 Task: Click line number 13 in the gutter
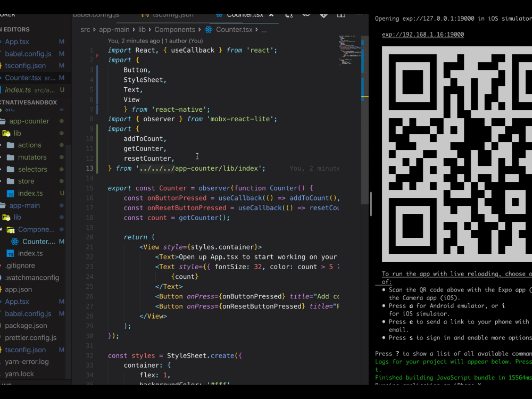click(89, 168)
